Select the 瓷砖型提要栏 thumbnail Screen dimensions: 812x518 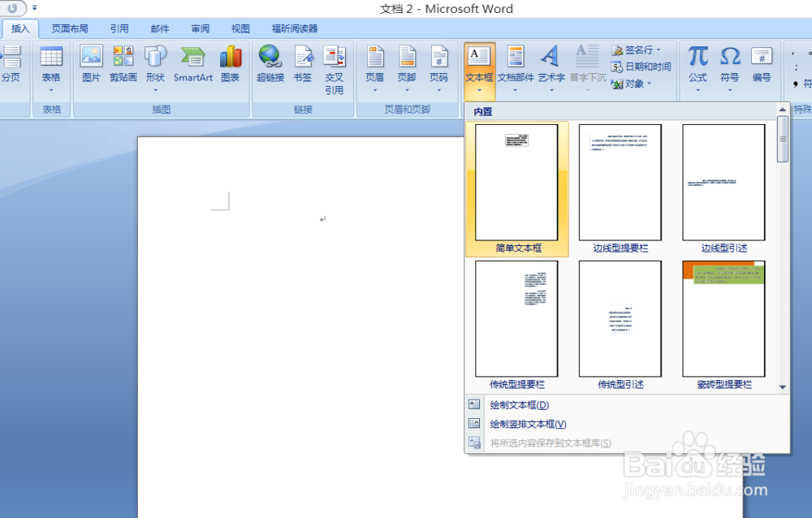click(x=723, y=325)
